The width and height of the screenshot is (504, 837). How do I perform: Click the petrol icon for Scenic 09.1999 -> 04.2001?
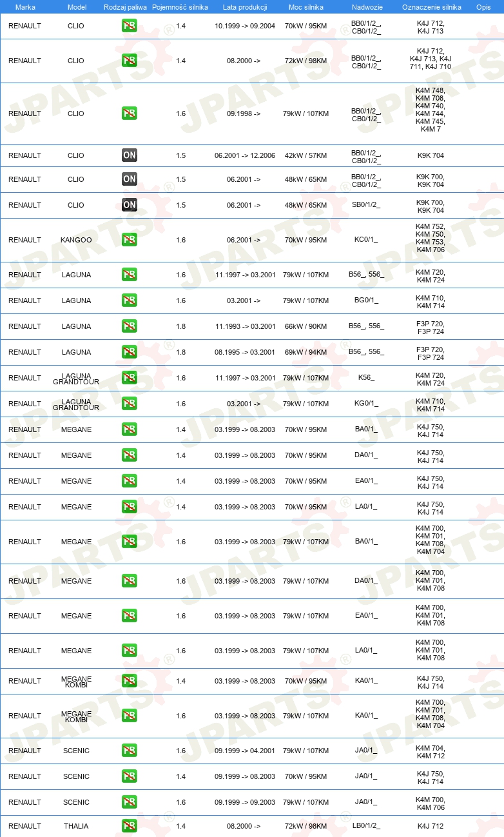130,751
